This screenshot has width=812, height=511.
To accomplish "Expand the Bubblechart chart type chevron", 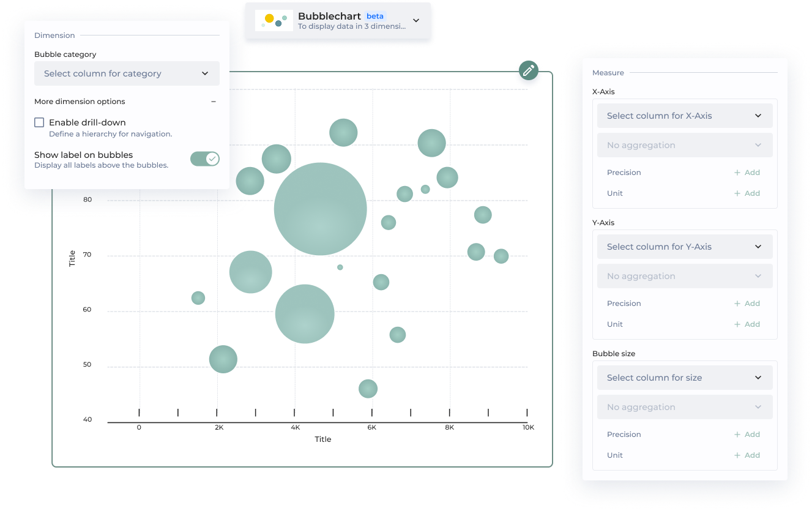I will tap(416, 20).
